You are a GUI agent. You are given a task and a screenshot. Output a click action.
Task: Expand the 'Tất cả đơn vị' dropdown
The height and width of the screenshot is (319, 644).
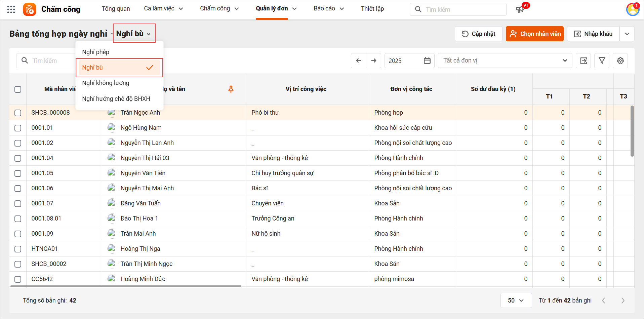click(x=505, y=61)
